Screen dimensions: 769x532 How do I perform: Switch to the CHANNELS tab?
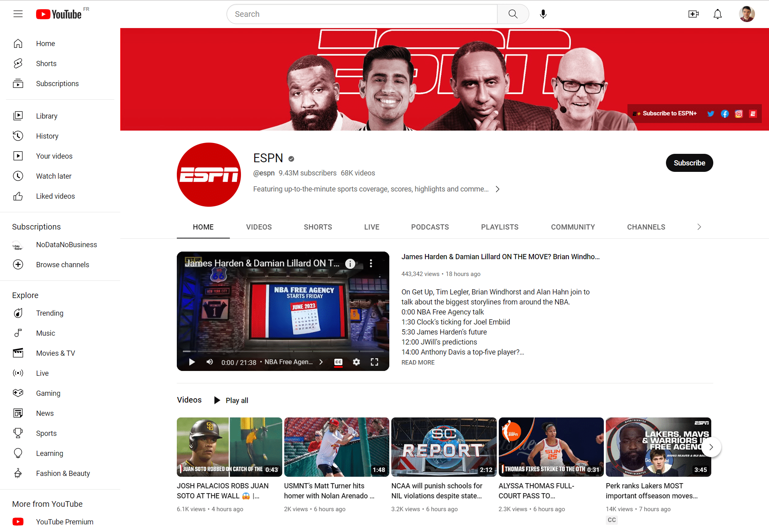[646, 227]
